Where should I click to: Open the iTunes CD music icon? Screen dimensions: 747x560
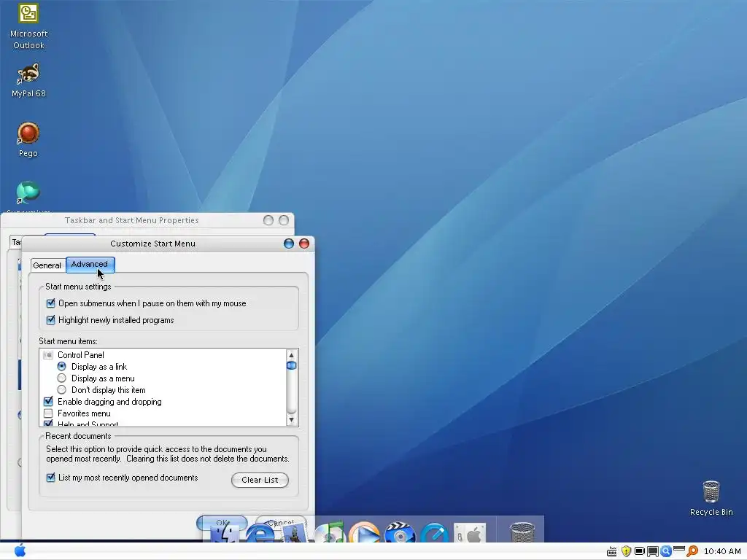point(329,532)
